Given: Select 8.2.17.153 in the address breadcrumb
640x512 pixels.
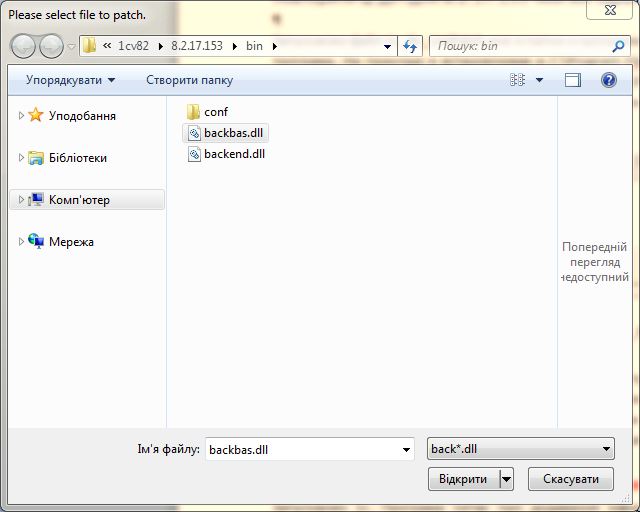Looking at the screenshot, I should tap(197, 46).
